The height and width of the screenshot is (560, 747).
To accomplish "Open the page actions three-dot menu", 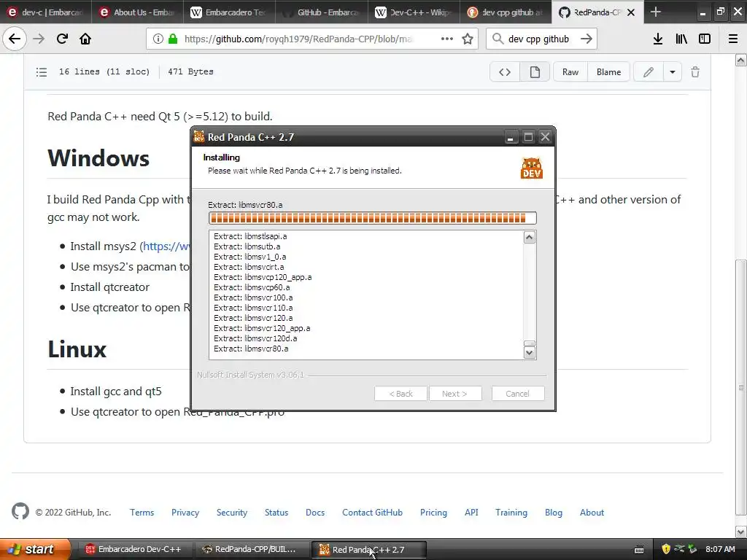I will click(447, 39).
